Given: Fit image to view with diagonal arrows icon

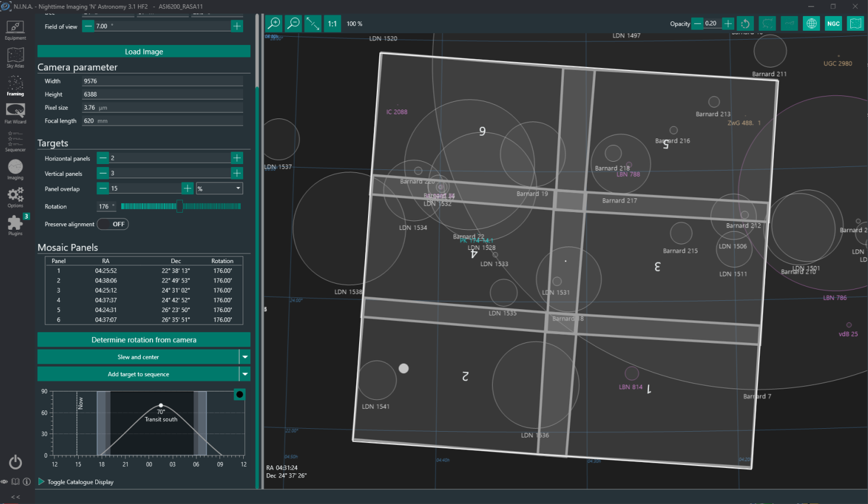Looking at the screenshot, I should [313, 24].
